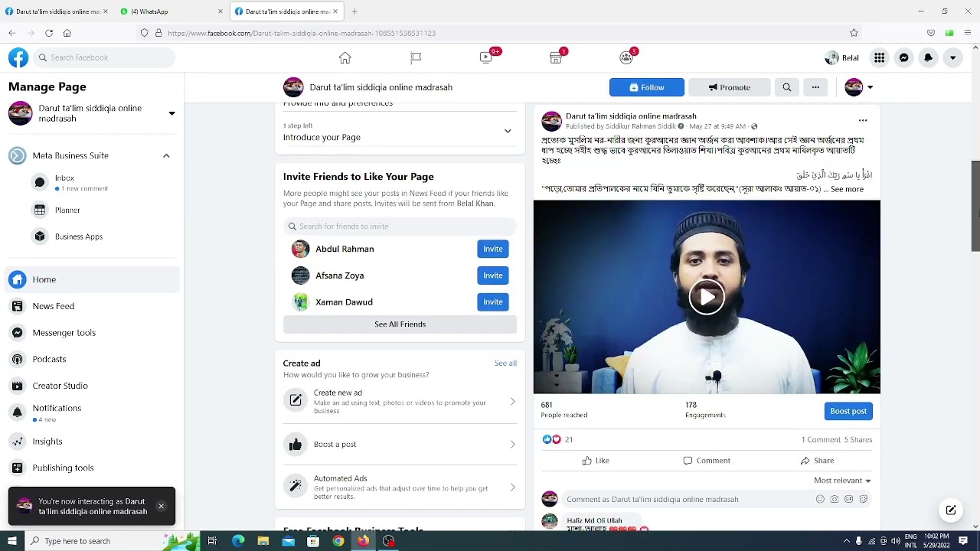Viewport: 980px width, 551px height.
Task: Open the Groups icon with badge
Action: tap(626, 57)
